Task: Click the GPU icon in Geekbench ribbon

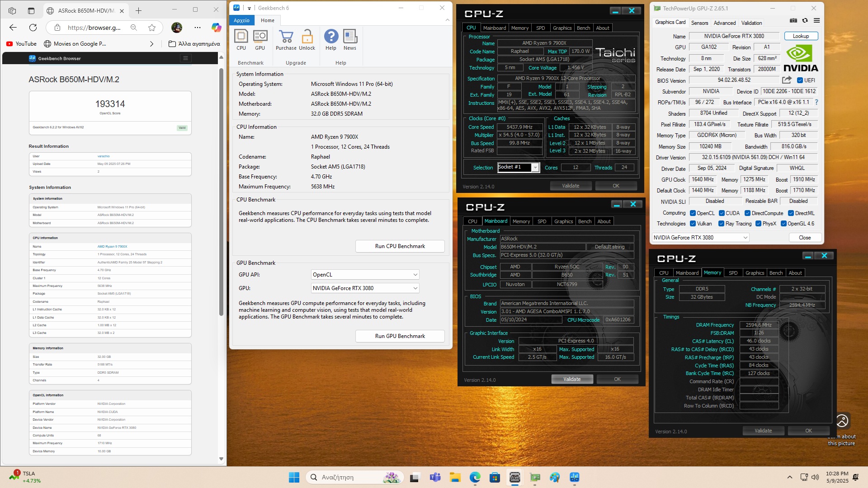Action: [260, 40]
